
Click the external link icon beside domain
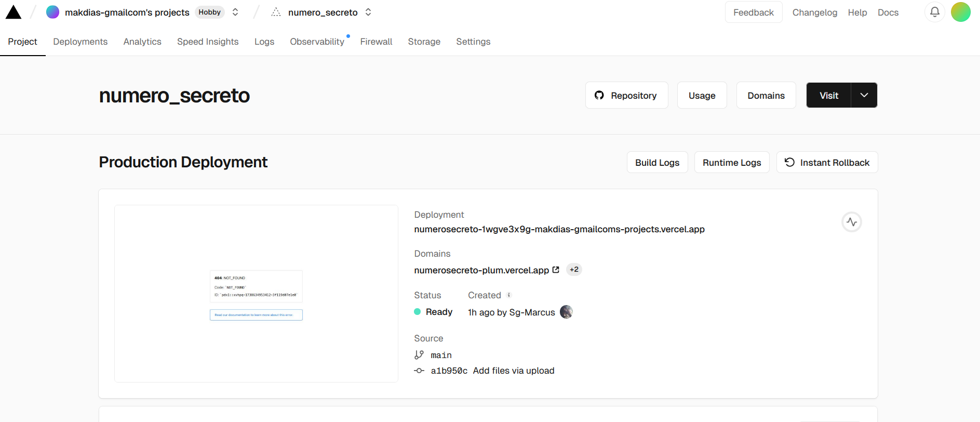tap(556, 270)
